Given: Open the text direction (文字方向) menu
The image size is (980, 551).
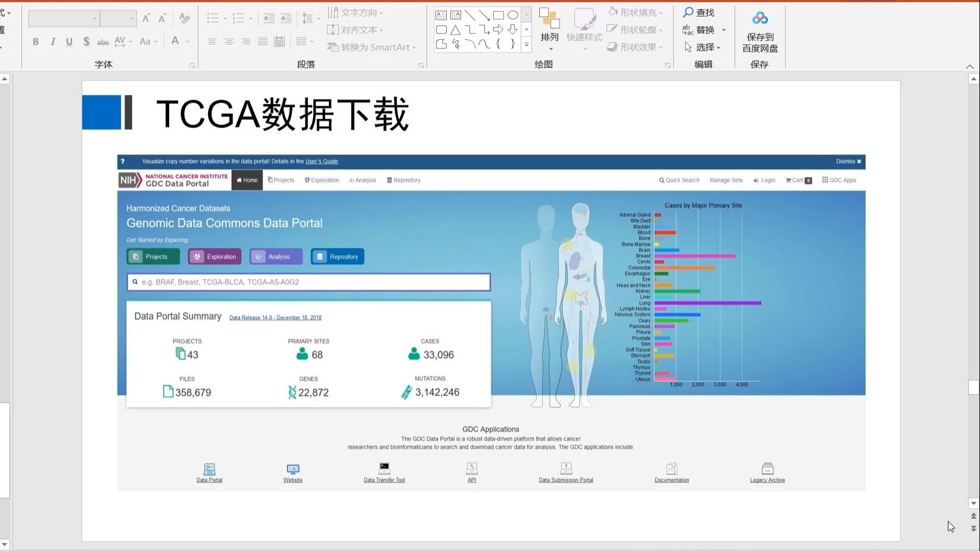Looking at the screenshot, I should tap(356, 13).
